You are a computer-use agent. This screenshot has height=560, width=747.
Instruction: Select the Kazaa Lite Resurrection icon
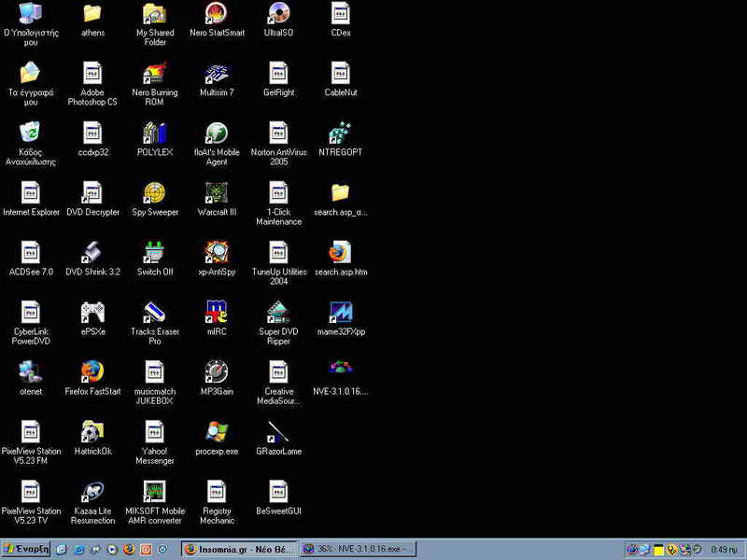pos(92,492)
